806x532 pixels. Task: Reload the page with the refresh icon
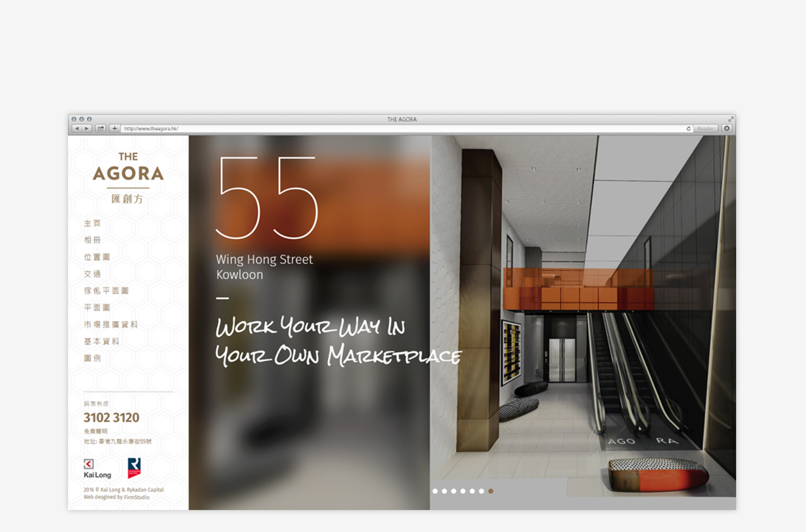click(690, 128)
